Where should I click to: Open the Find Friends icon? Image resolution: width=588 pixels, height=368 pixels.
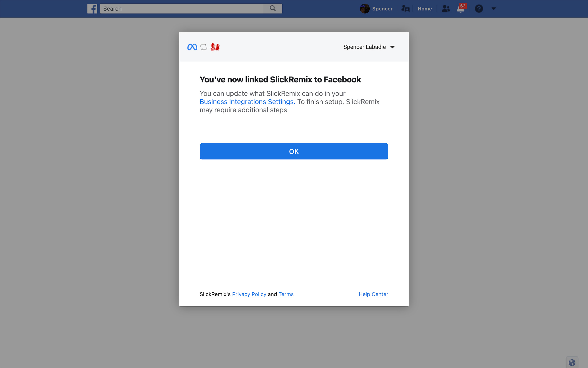click(x=405, y=9)
